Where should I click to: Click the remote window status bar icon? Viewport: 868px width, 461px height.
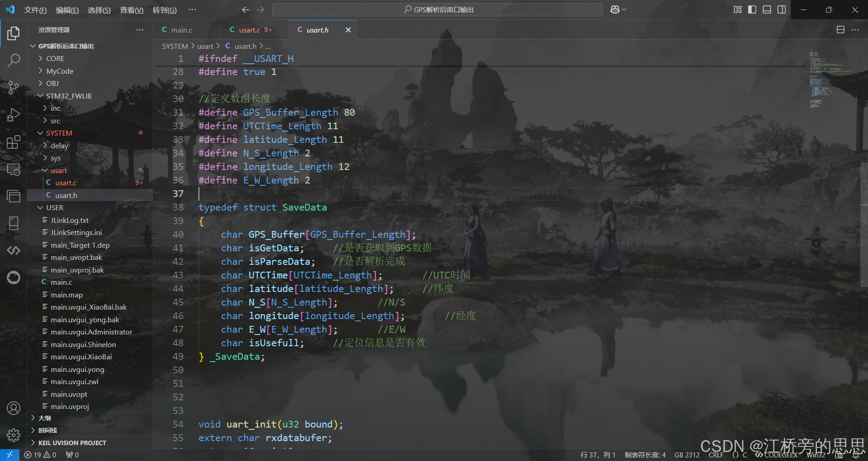[x=9, y=455]
